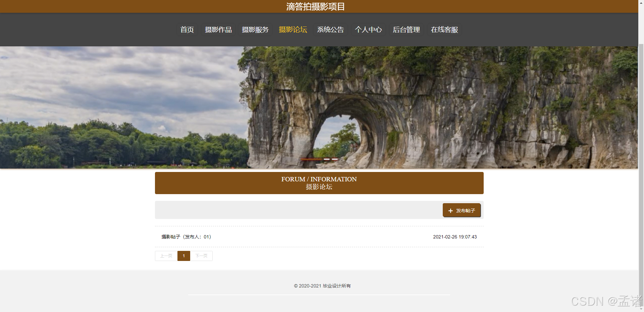Image resolution: width=644 pixels, height=312 pixels.
Task: Open the 后台管理 admin panel
Action: 406,30
